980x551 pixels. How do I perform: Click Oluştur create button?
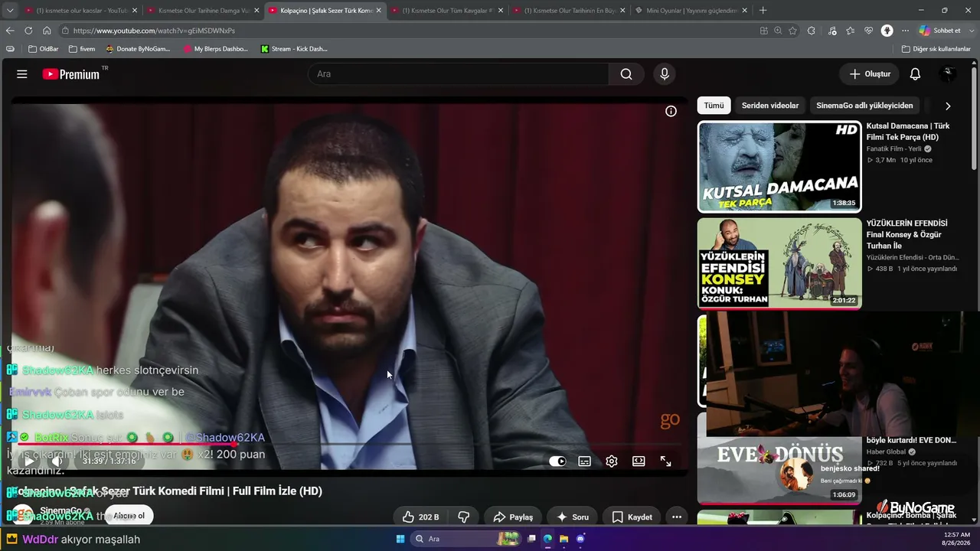870,74
